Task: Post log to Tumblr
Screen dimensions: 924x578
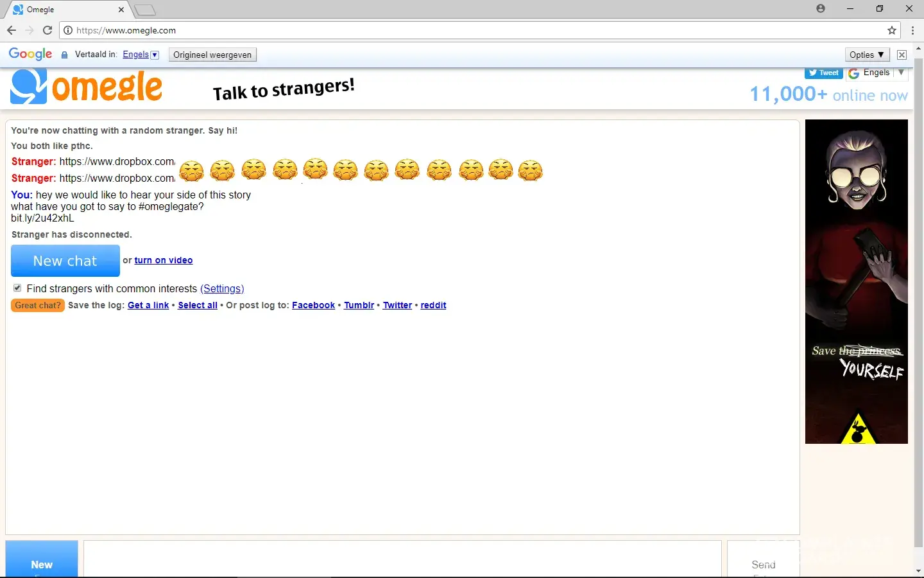Action: (x=359, y=306)
